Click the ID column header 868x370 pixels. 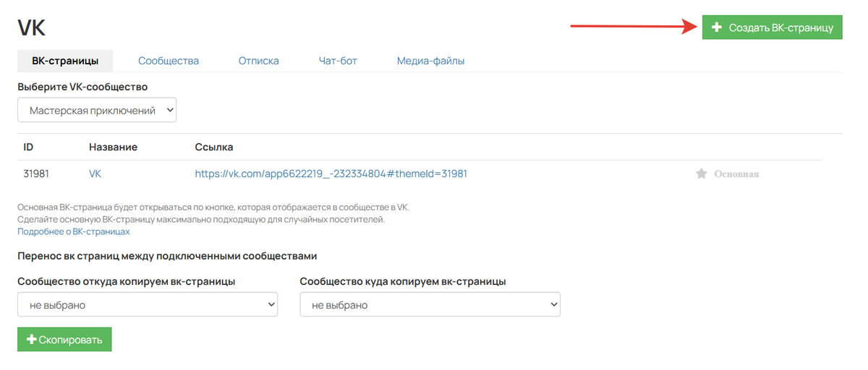pos(28,147)
